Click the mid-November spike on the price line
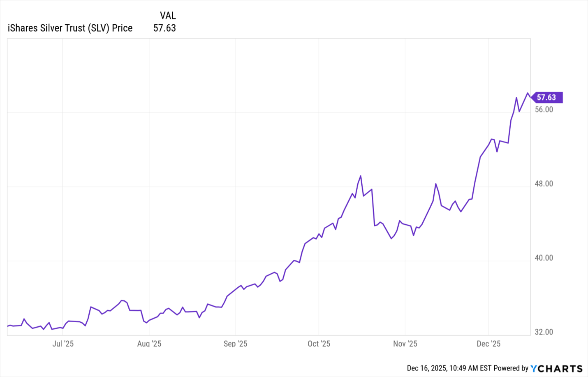This screenshot has width=588, height=377. (x=436, y=184)
